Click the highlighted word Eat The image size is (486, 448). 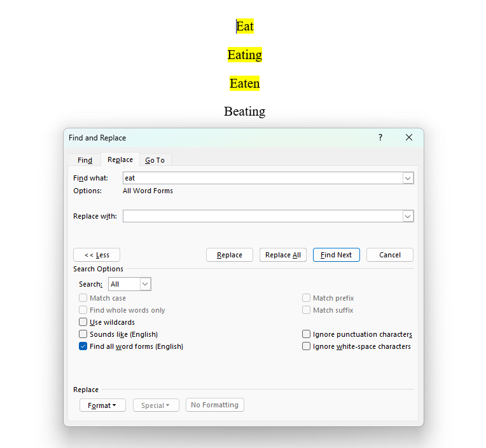[245, 26]
